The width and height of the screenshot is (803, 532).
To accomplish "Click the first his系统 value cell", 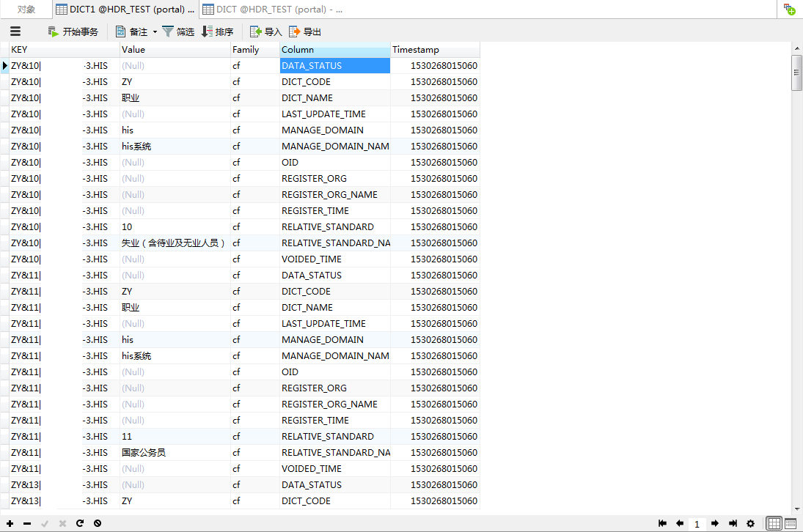I will pyautogui.click(x=175, y=147).
